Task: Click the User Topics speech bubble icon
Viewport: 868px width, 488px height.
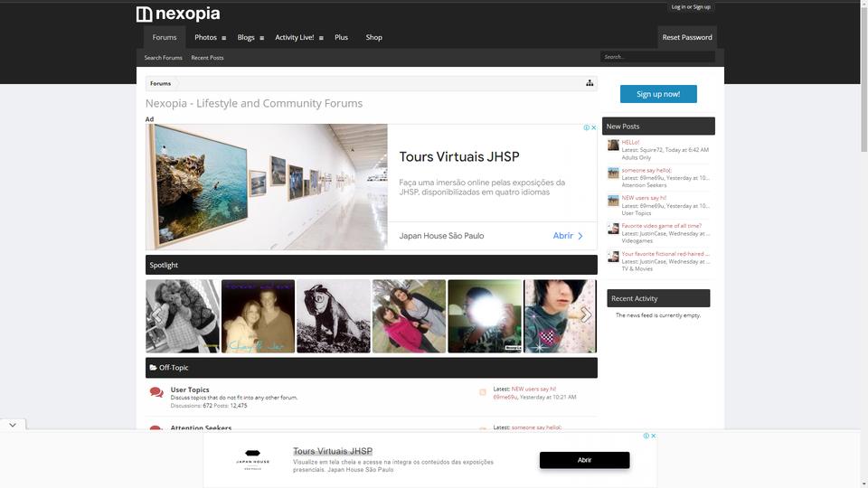Action: point(156,392)
